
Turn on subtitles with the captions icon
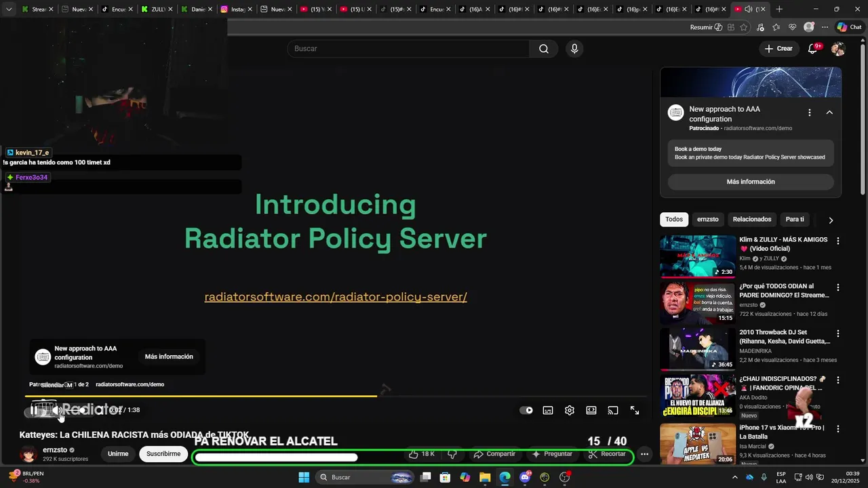click(x=548, y=410)
